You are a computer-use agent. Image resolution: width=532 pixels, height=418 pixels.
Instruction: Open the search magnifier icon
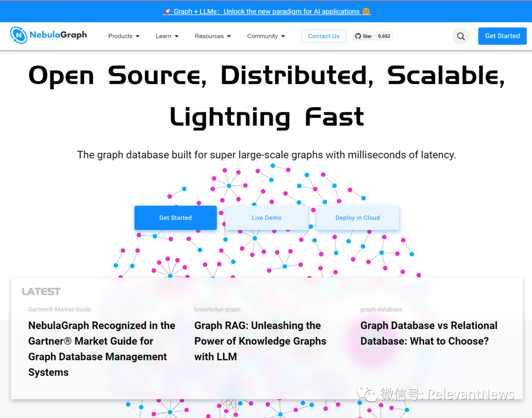[x=461, y=36]
